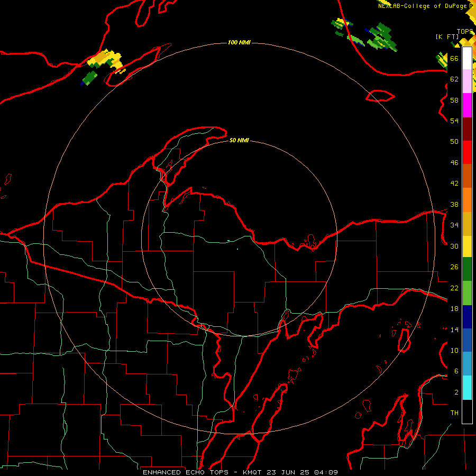Image resolution: width=476 pixels, height=476 pixels.
Task: Click the legend value '34'
Action: point(454,225)
